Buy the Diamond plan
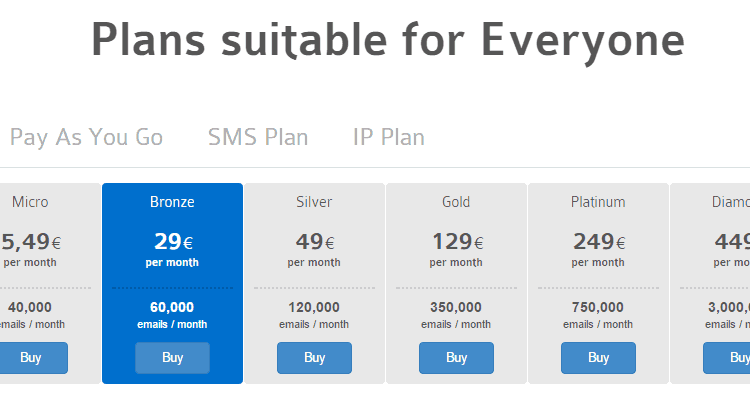This screenshot has width=750, height=396. coord(727,358)
